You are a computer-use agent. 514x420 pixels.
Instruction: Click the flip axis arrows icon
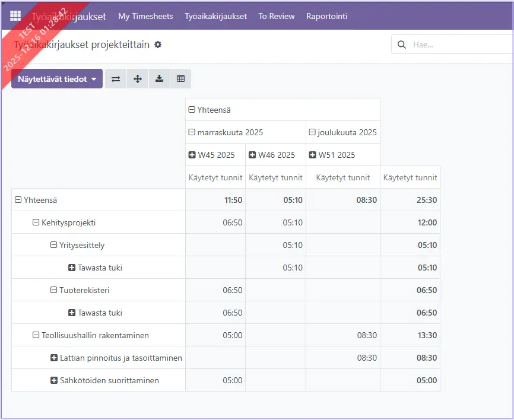[x=116, y=79]
